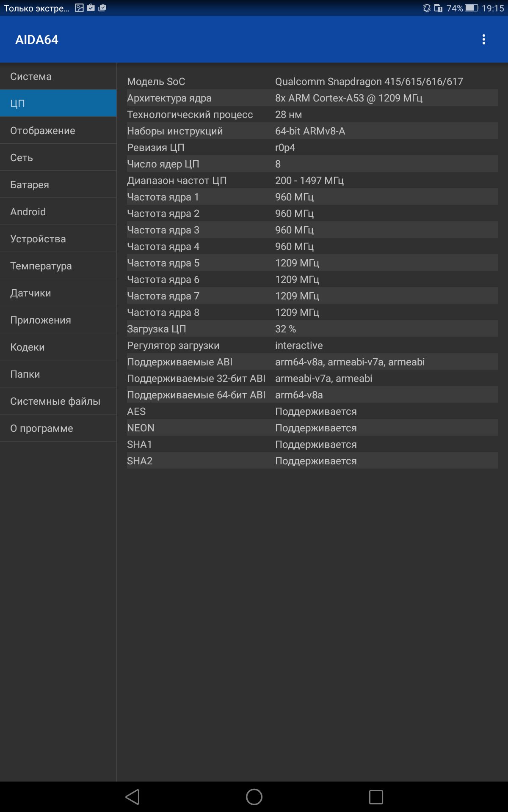This screenshot has height=812, width=508.
Task: Tap the vibrate mode status icon
Action: (426, 8)
